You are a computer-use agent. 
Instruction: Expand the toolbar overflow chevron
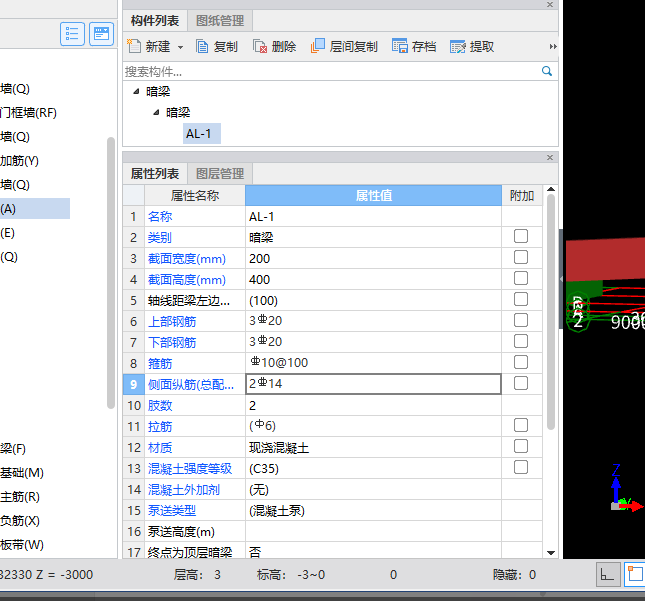point(553,46)
